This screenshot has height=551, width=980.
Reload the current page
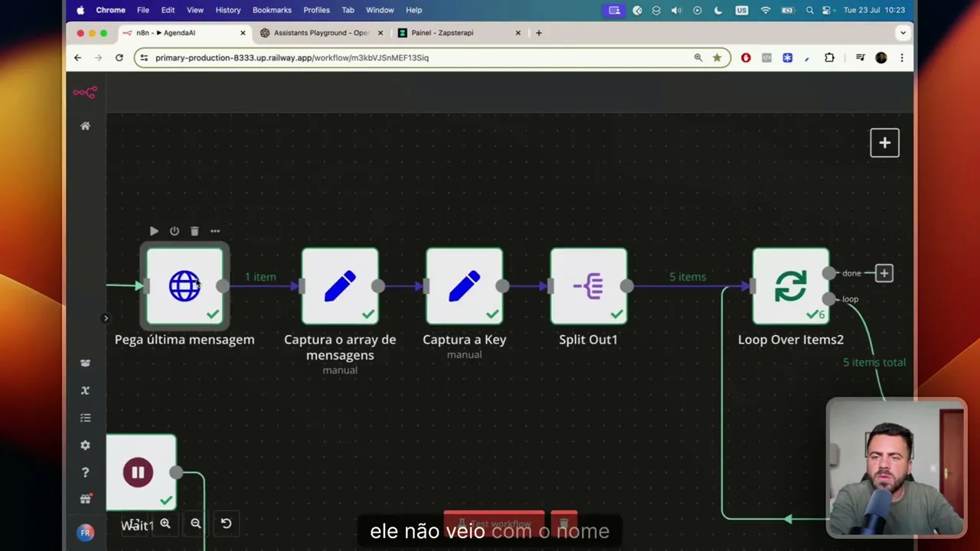(119, 57)
